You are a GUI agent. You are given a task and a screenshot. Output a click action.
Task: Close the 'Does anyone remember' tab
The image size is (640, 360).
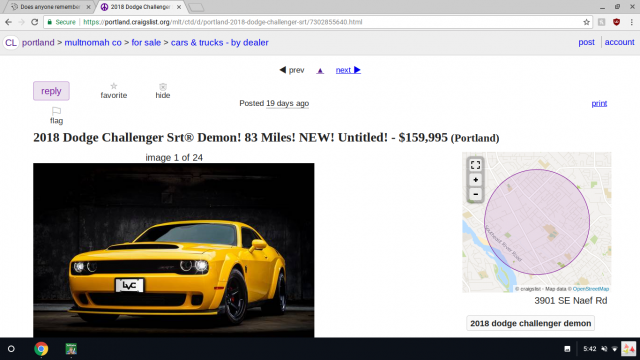click(x=88, y=7)
